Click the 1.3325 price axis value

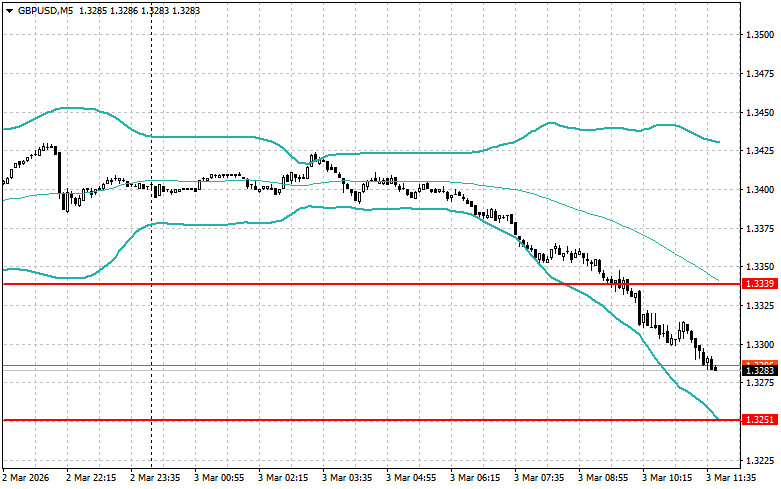pyautogui.click(x=760, y=306)
